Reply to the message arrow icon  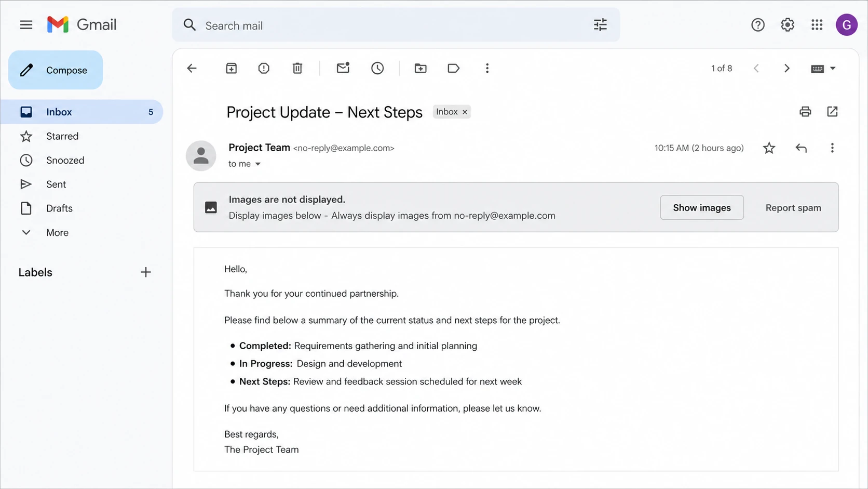pos(801,148)
